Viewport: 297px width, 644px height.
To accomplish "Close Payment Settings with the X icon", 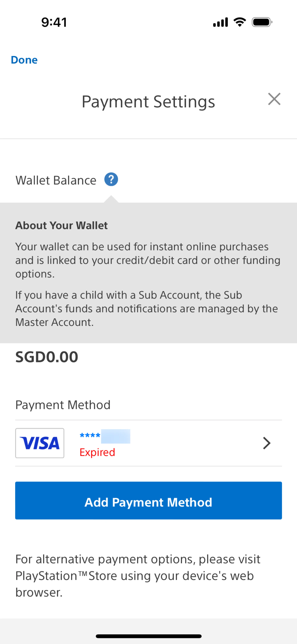I will pos(274,99).
